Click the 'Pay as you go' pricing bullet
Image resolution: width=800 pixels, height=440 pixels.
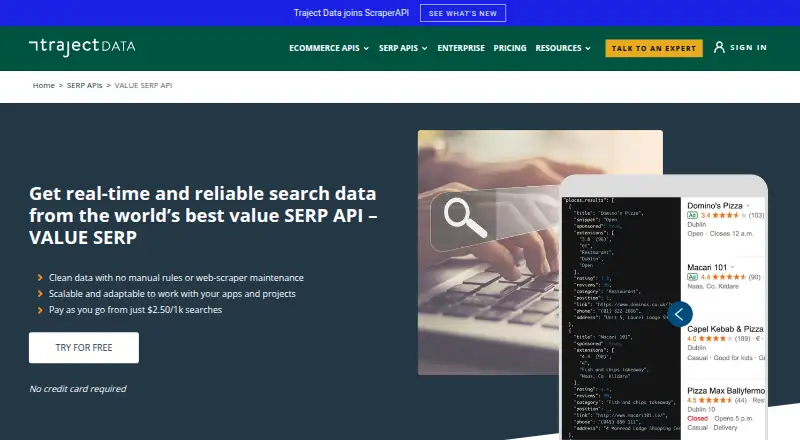pyautogui.click(x=135, y=310)
